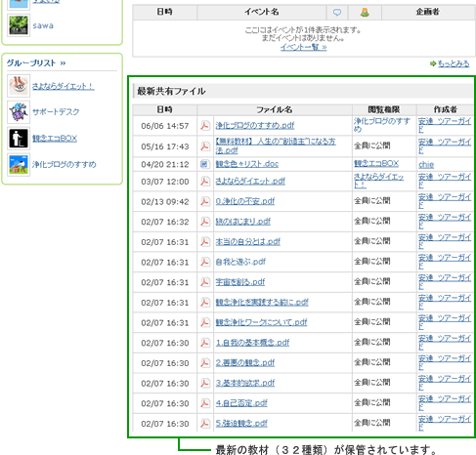Image resolution: width=476 pixels, height=455 pixels.
Task: Open the 観念エコBOX group link in sidebar
Action: pyautogui.click(x=55, y=139)
